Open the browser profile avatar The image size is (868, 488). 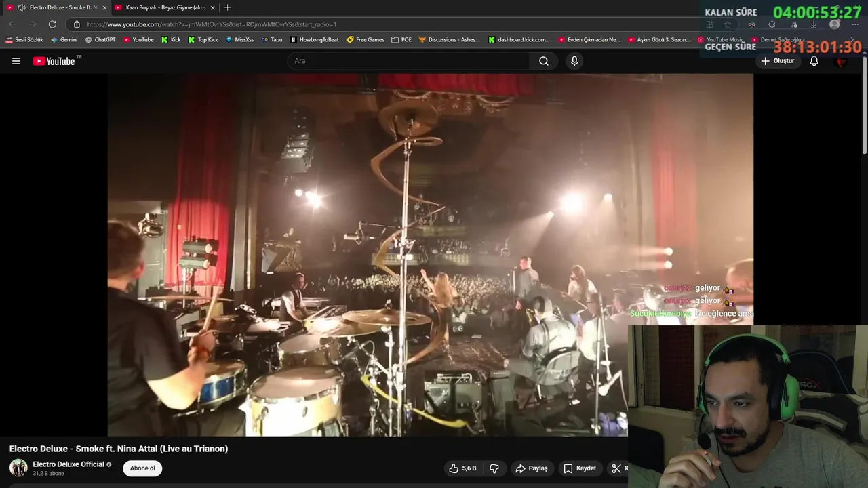pyautogui.click(x=835, y=24)
